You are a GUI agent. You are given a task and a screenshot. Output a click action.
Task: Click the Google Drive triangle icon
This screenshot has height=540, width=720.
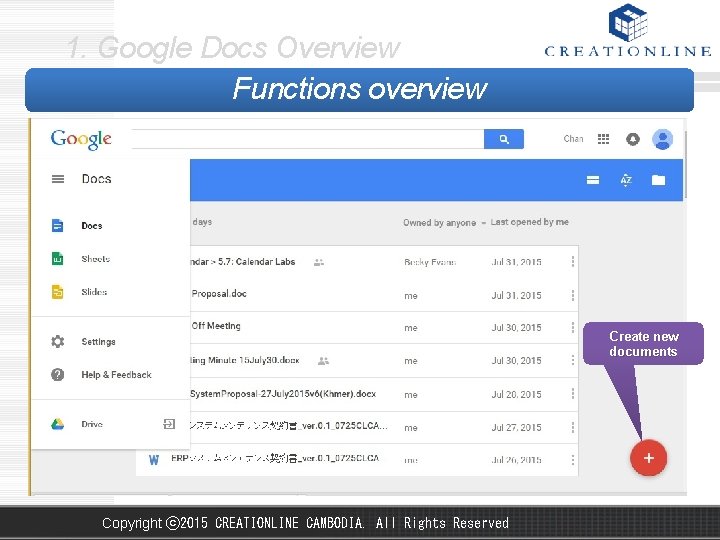coord(57,424)
